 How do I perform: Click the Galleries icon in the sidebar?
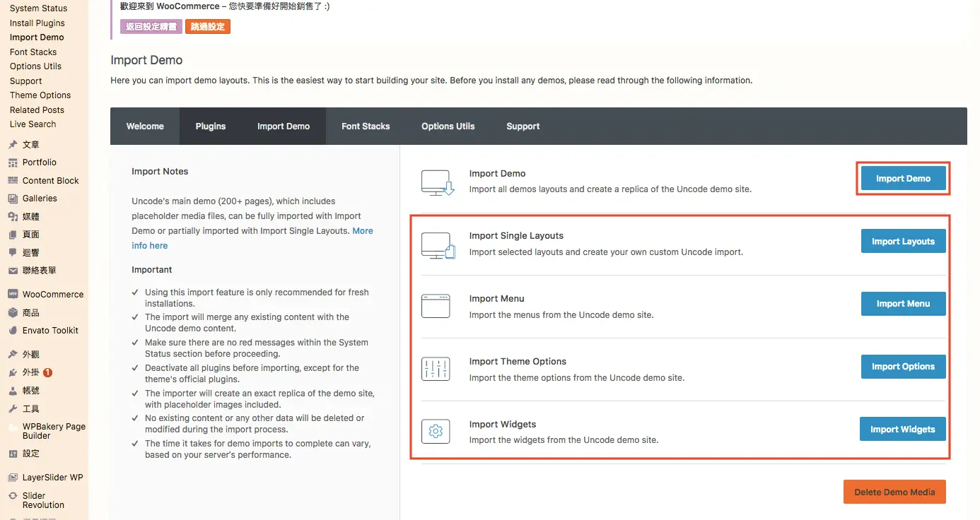tap(13, 199)
